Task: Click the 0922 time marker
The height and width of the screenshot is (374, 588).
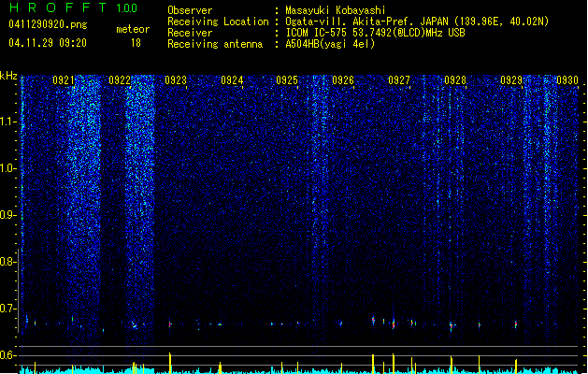Action: point(120,80)
